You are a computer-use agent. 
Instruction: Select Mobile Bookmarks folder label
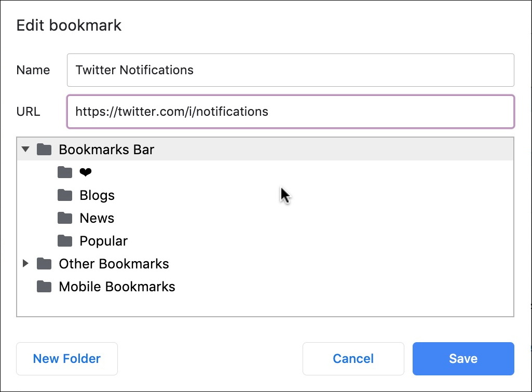pos(117,287)
